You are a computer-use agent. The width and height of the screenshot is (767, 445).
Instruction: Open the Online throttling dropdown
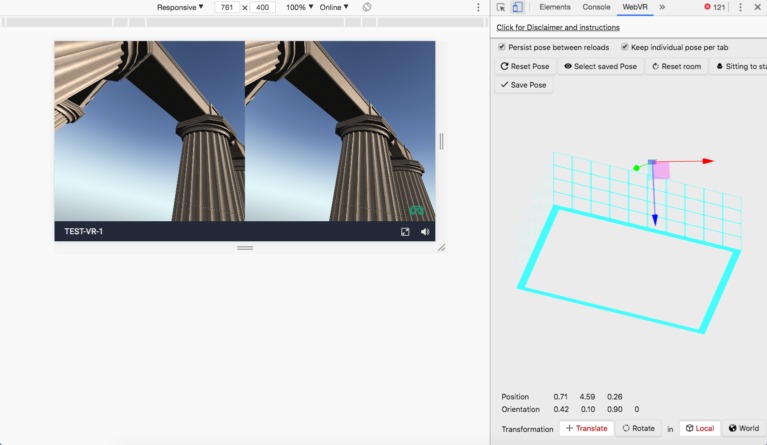pyautogui.click(x=334, y=7)
